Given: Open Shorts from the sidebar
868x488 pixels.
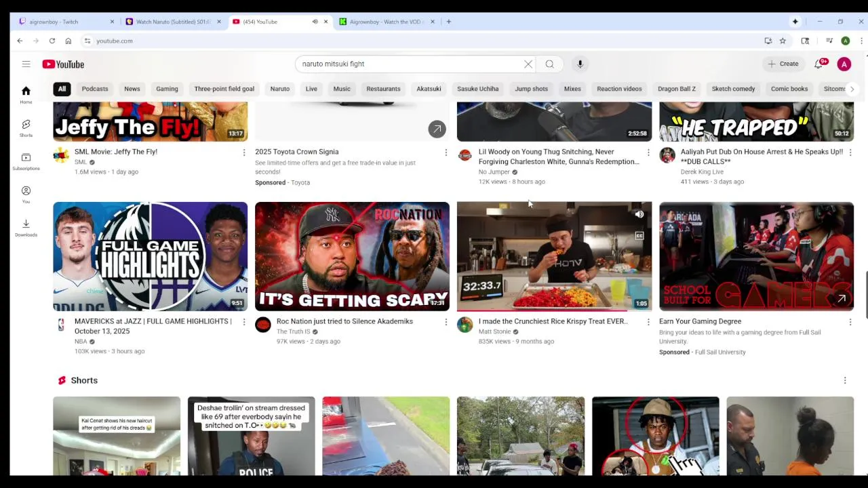Looking at the screenshot, I should (26, 128).
